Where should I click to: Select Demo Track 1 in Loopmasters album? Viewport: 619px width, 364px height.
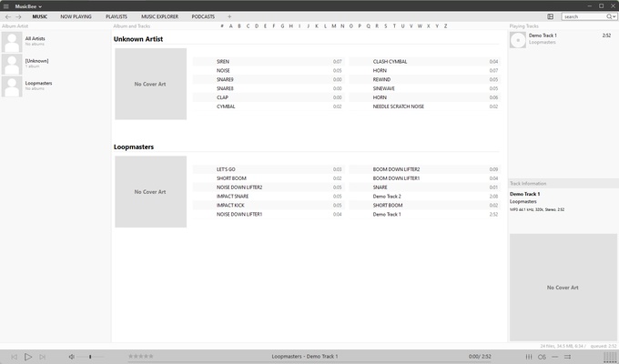point(424,215)
